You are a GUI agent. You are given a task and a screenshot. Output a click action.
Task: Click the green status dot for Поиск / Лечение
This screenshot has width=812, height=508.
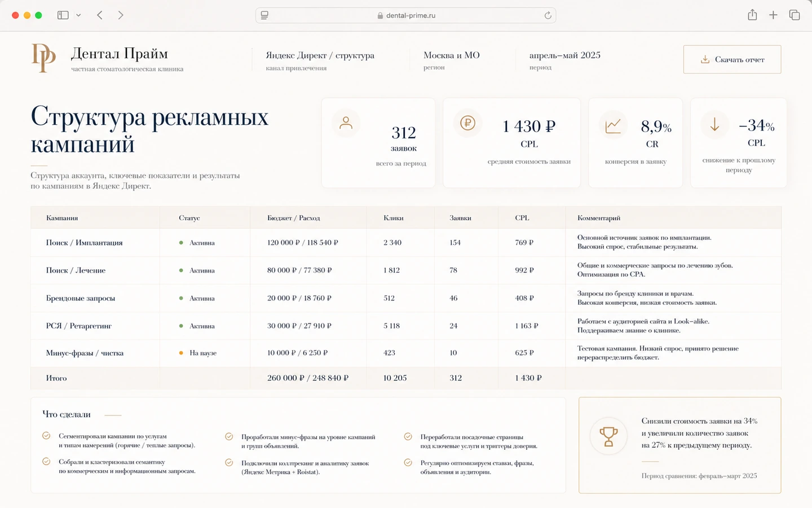click(181, 270)
